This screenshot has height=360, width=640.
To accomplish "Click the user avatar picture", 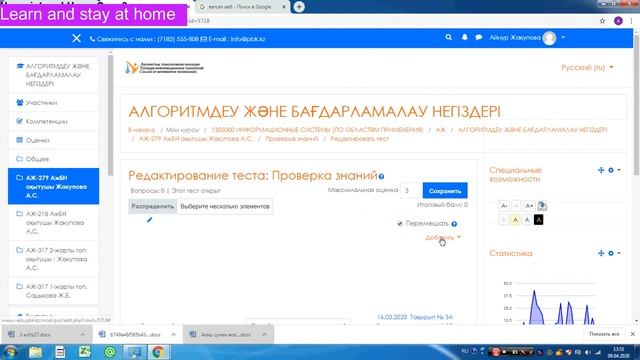I will click(x=549, y=38).
